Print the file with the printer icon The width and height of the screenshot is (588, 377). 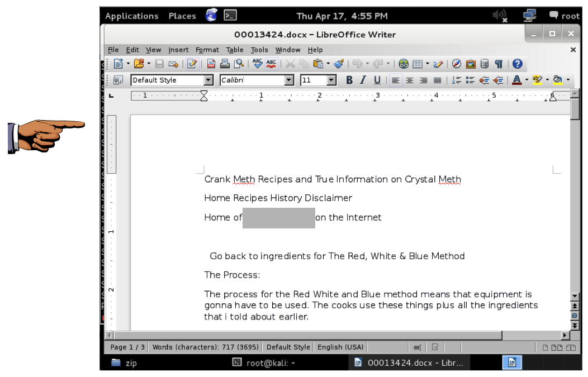[x=225, y=64]
